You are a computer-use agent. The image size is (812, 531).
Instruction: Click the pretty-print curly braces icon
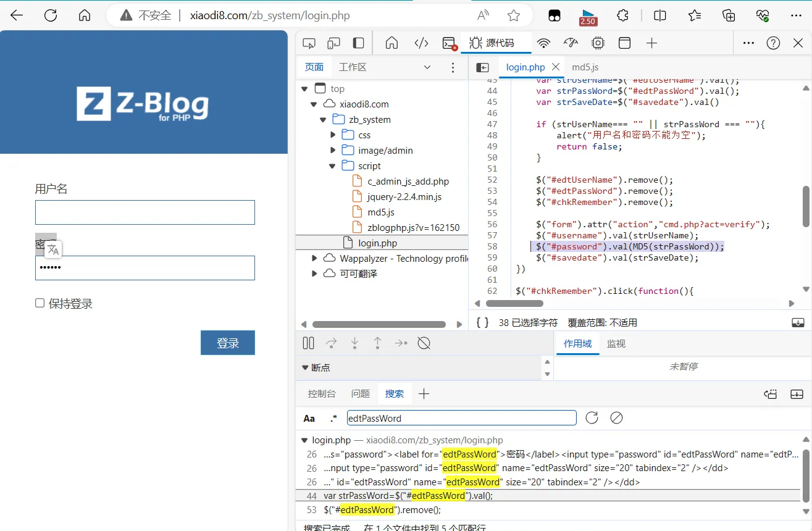(483, 322)
